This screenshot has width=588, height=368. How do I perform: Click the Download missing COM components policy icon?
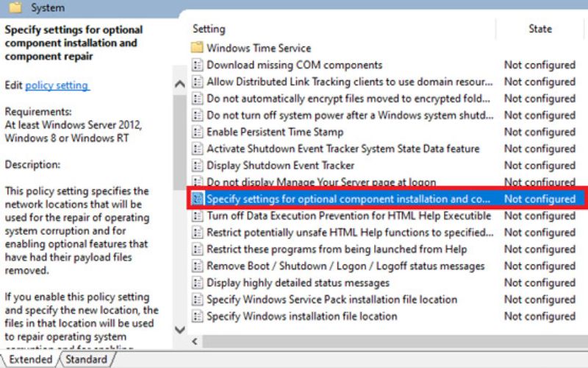[197, 65]
